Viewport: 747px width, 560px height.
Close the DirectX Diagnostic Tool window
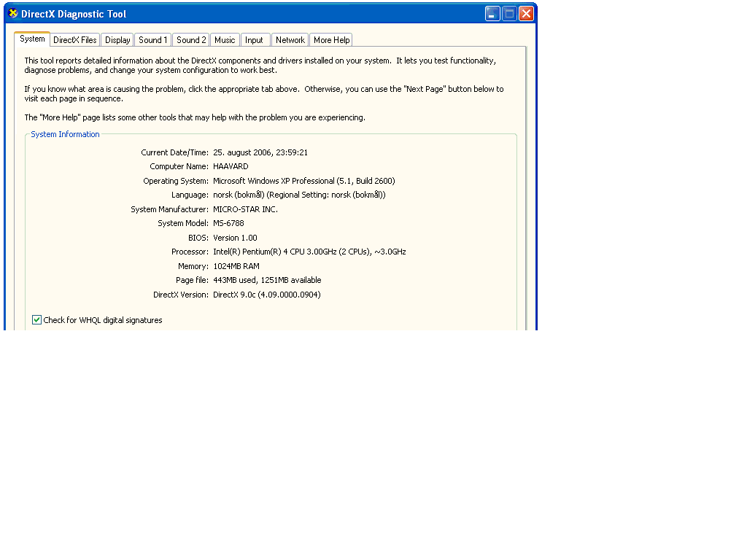(526, 14)
